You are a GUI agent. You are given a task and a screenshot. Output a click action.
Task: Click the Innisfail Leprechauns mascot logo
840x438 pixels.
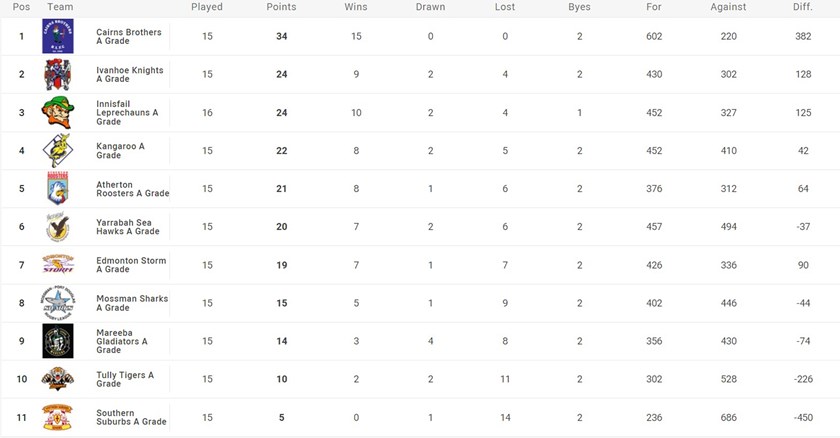tap(57, 113)
